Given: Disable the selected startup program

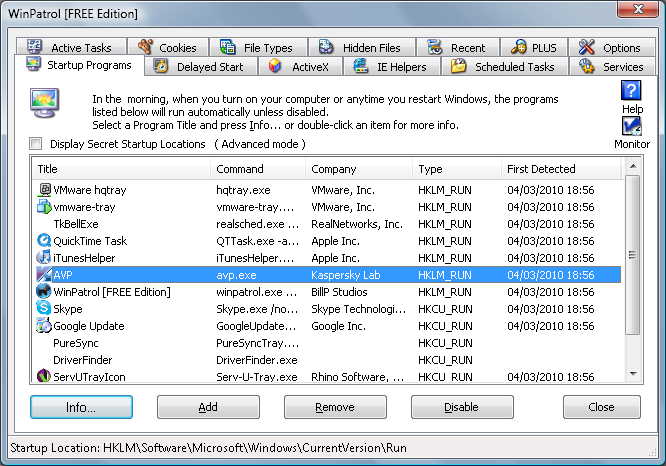Looking at the screenshot, I should click(462, 407).
